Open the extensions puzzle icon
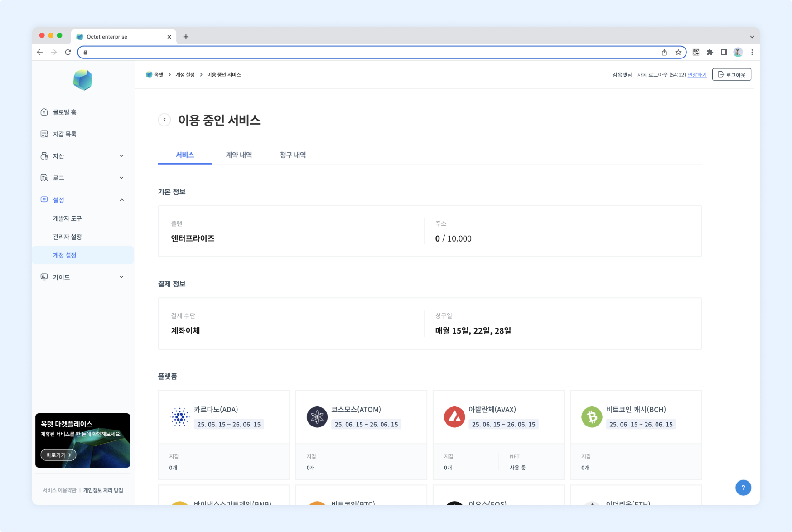 click(710, 52)
